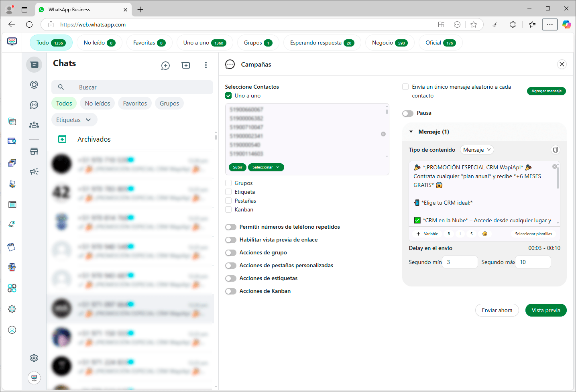Open the Channels icon in sidebar

coord(34,105)
